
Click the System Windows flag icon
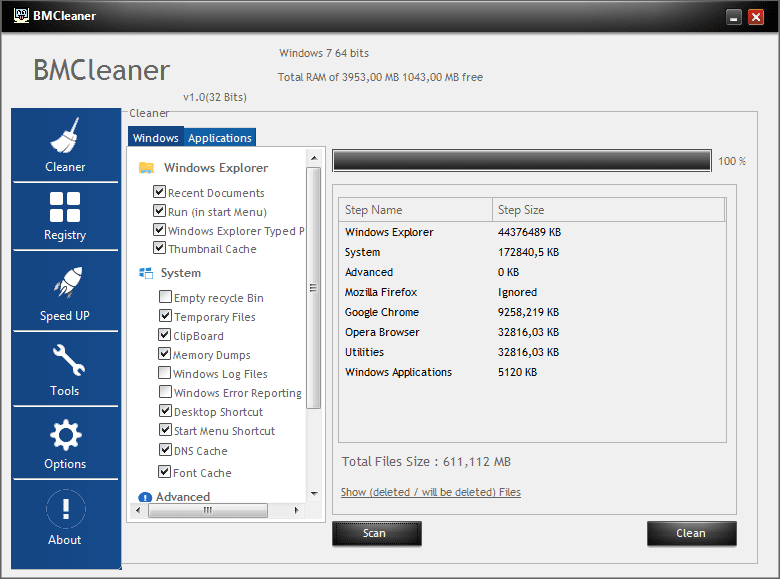(146, 273)
